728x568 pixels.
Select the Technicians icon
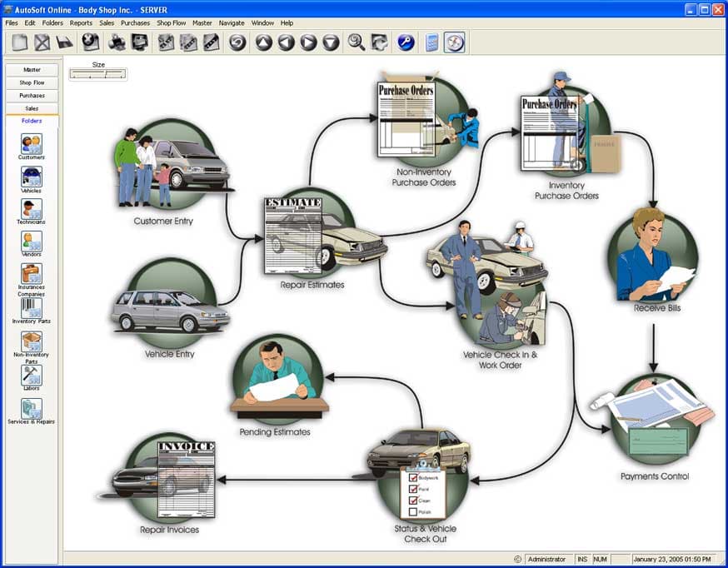point(31,208)
